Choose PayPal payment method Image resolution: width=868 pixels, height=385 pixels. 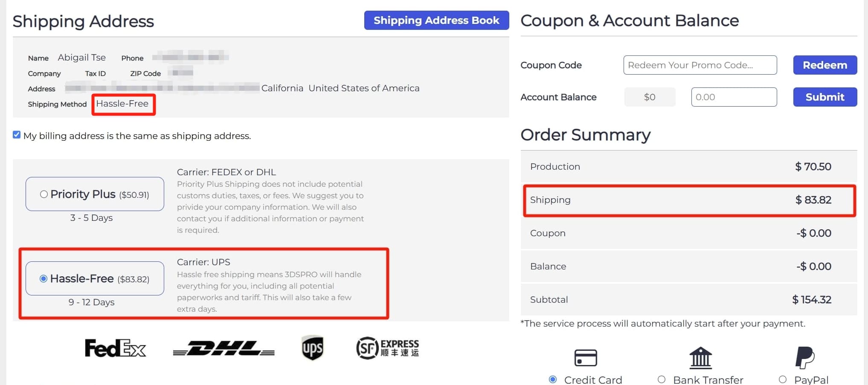tap(783, 379)
